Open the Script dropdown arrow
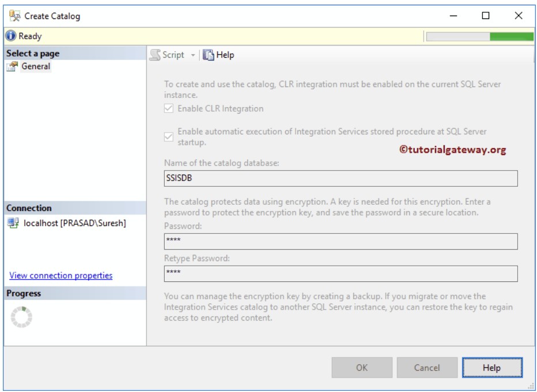The height and width of the screenshot is (392, 537). click(x=193, y=55)
